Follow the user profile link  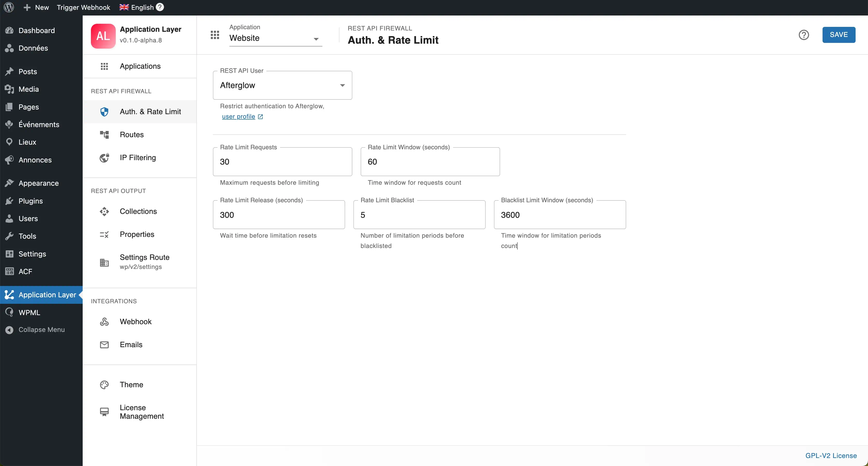click(x=239, y=116)
